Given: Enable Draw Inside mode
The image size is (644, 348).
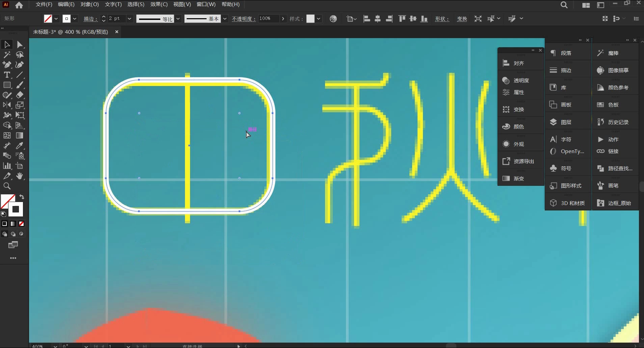Looking at the screenshot, I should coord(21,234).
